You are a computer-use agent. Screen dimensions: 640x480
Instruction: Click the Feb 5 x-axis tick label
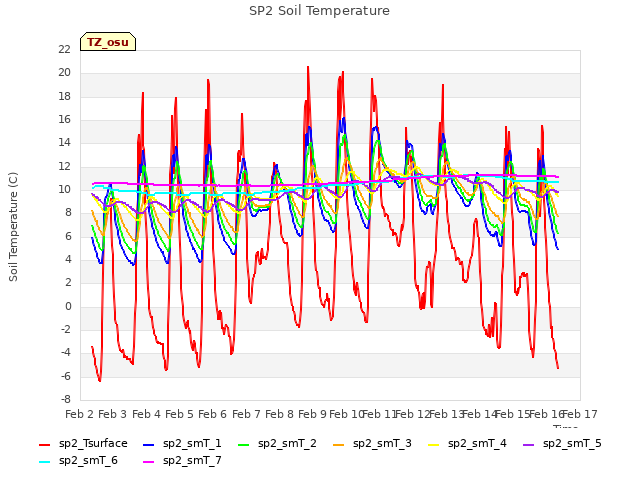click(x=179, y=414)
